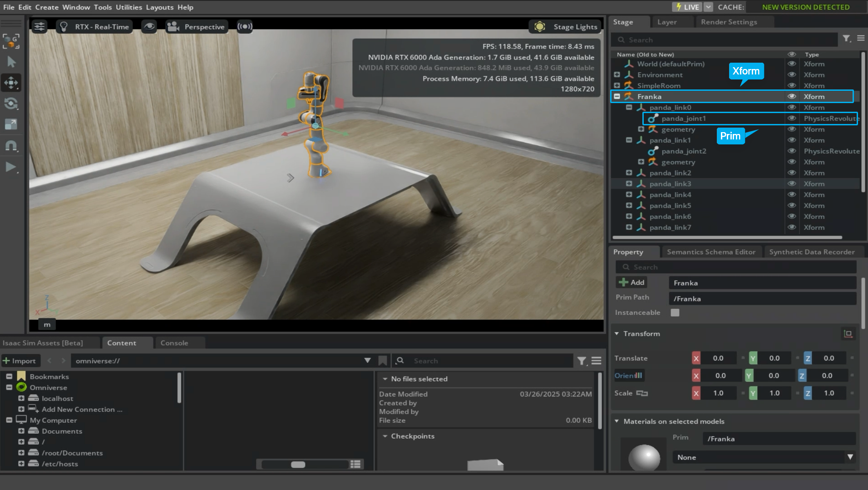Open the Content browser filter icon

coord(582,361)
